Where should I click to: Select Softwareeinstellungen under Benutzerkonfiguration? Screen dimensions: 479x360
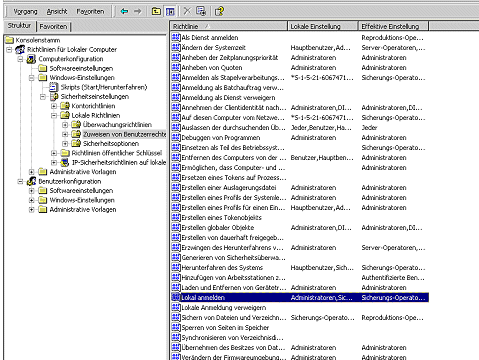81,191
